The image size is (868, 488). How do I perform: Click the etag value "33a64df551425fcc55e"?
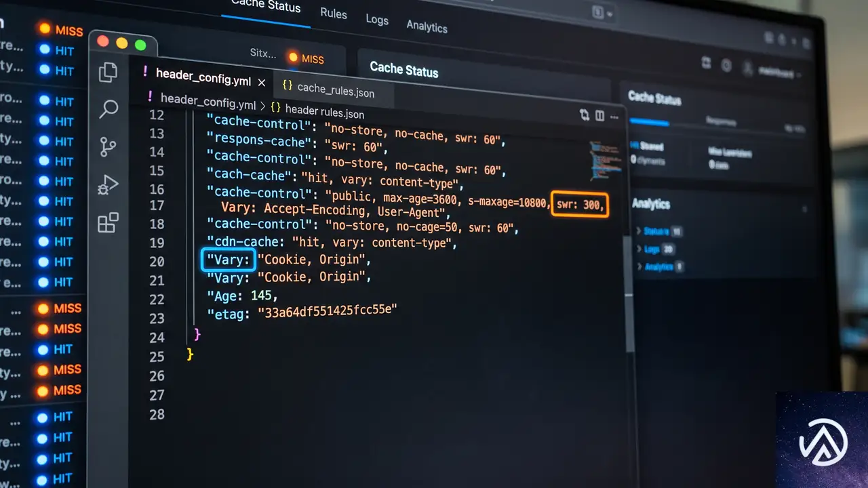click(x=327, y=312)
